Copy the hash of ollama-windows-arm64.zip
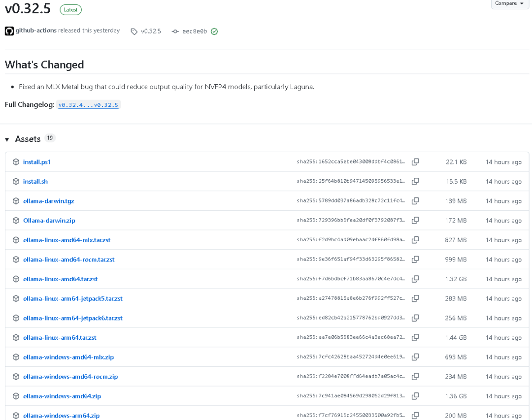Screen dimensions: 532x420 click(x=415, y=416)
